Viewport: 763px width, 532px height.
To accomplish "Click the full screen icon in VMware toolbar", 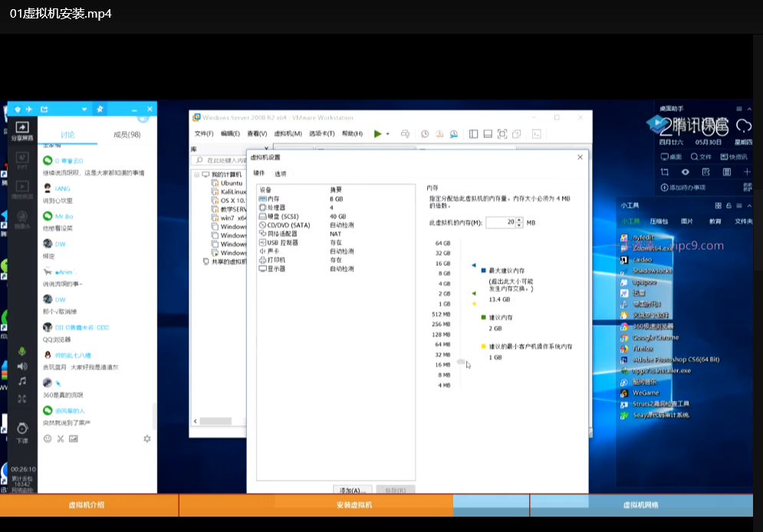I will [x=502, y=133].
